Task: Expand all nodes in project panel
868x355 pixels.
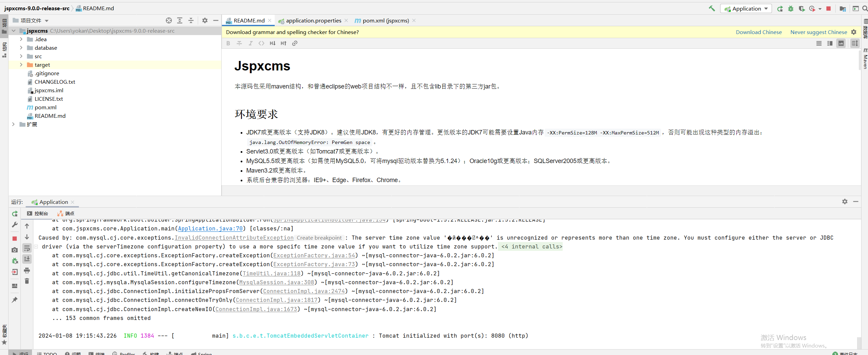Action: coord(180,20)
